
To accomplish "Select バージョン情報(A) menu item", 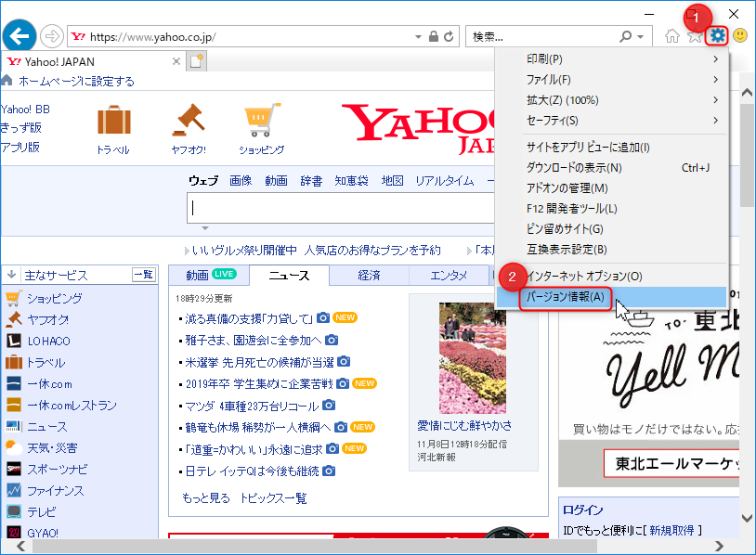I will 611,297.
